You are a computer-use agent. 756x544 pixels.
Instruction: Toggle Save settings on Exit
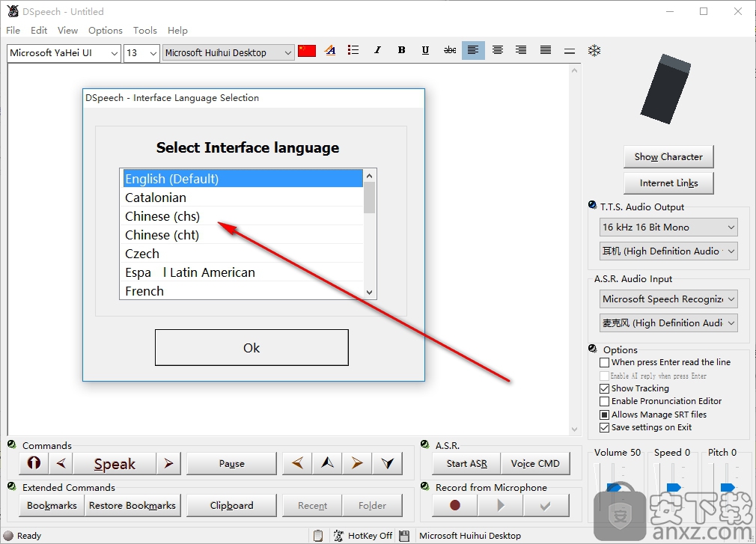[604, 427]
